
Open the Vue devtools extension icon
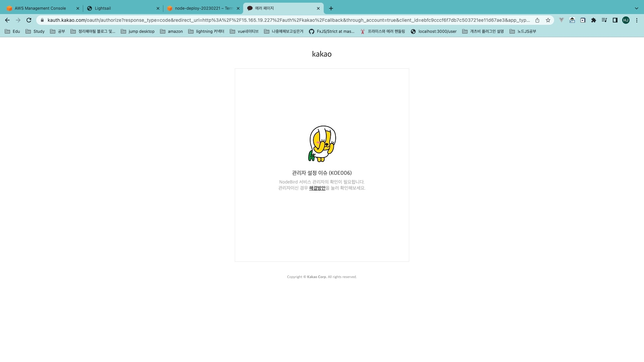coord(561,20)
